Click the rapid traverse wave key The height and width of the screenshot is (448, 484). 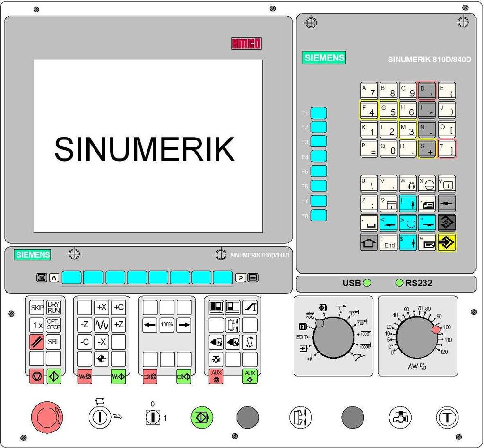tap(102, 324)
